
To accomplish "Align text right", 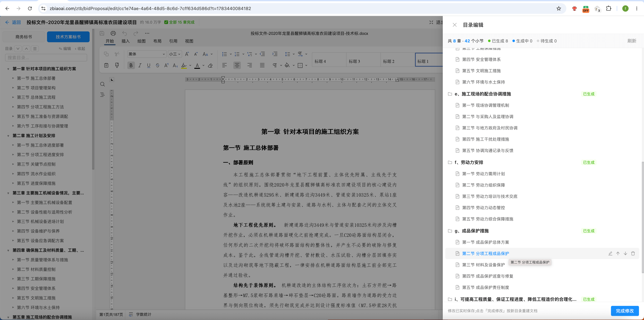I will 250,65.
